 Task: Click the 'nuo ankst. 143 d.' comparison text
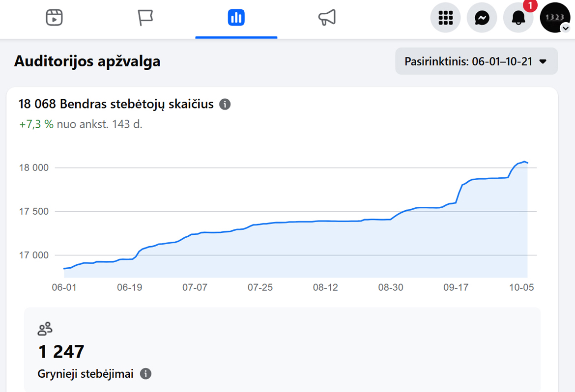[x=99, y=124]
